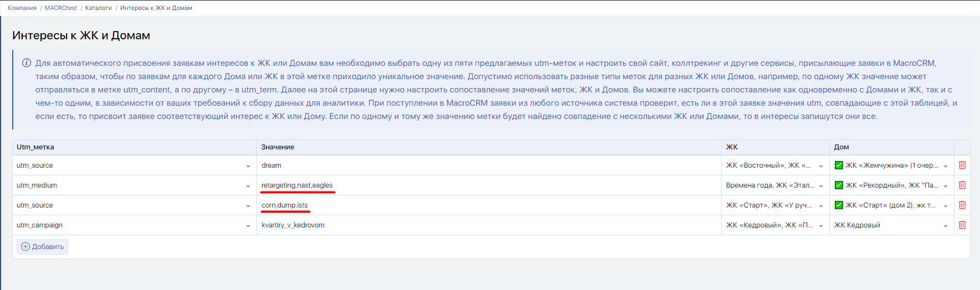Viewport: 980px width, 290px height.
Task: Open the utm_campaign tag dropdown
Action: coord(248,226)
